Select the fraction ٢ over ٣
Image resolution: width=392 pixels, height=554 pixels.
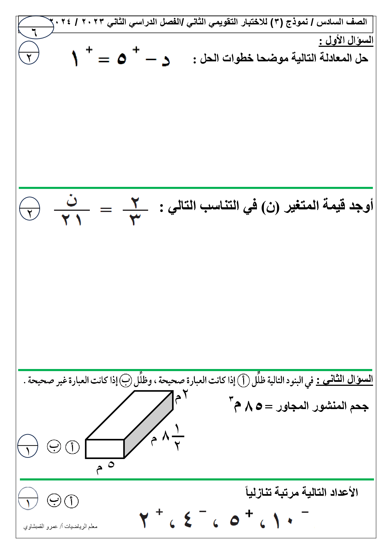pos(135,211)
